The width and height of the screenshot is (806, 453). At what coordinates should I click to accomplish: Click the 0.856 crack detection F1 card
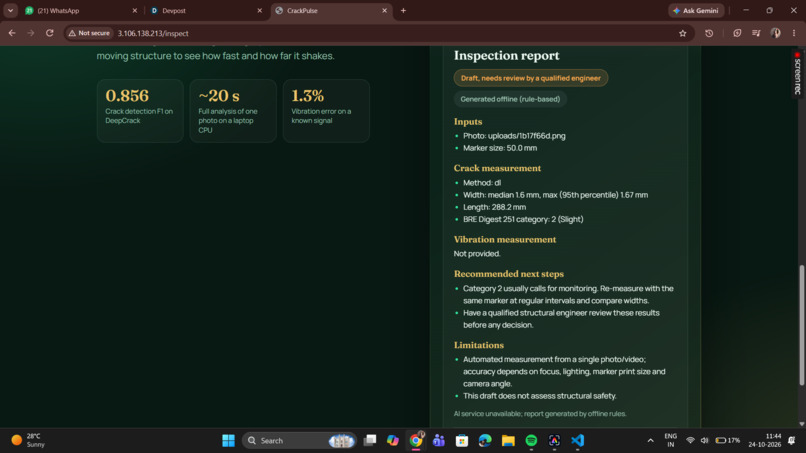(140, 111)
